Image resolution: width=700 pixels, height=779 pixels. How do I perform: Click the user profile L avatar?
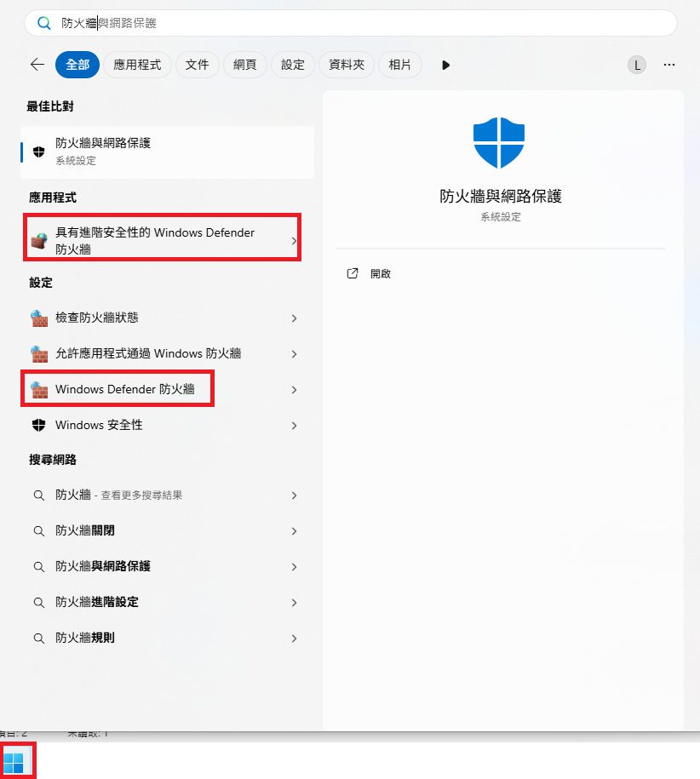pos(636,65)
